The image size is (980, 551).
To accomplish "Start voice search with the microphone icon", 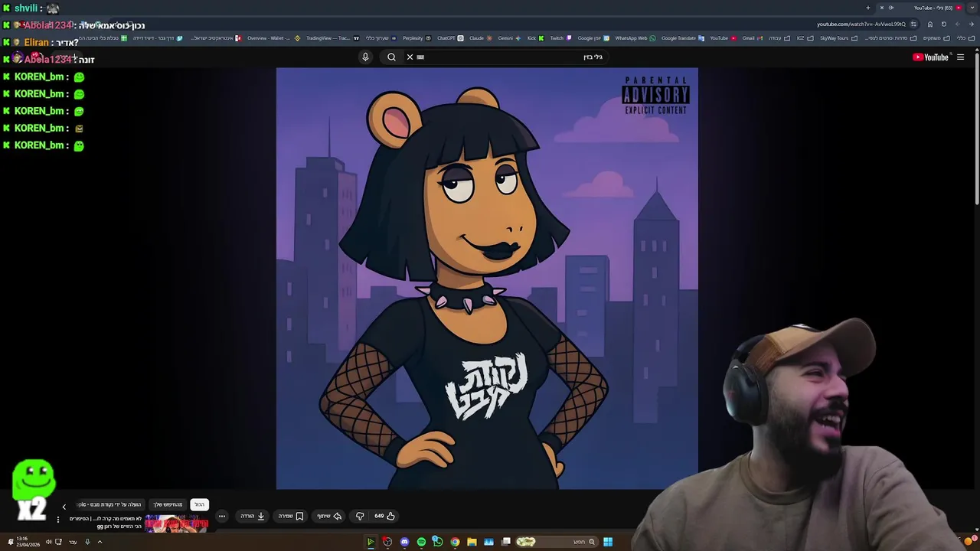I will point(365,57).
